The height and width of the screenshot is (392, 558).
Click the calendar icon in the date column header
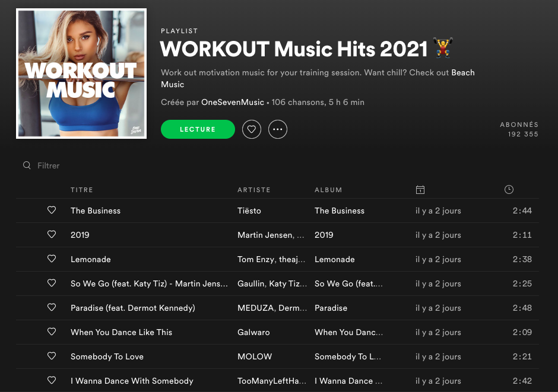pos(420,189)
